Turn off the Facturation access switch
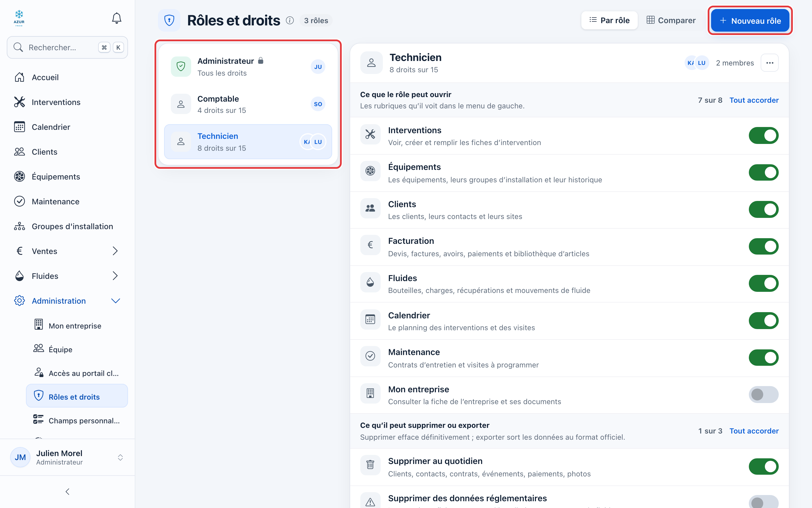812x508 pixels. pos(763,246)
